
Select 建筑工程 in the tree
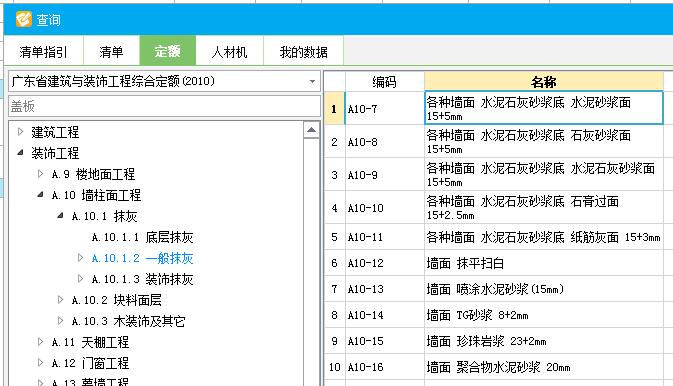(55, 132)
